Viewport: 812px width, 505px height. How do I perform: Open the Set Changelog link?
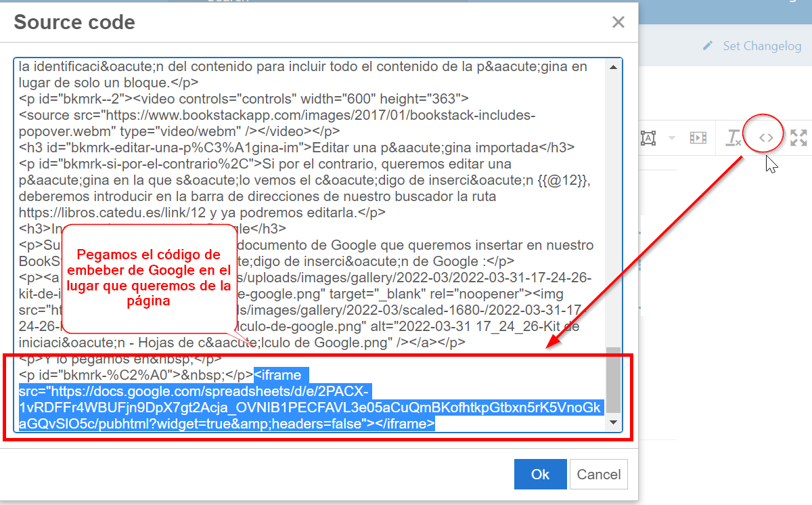tap(752, 46)
